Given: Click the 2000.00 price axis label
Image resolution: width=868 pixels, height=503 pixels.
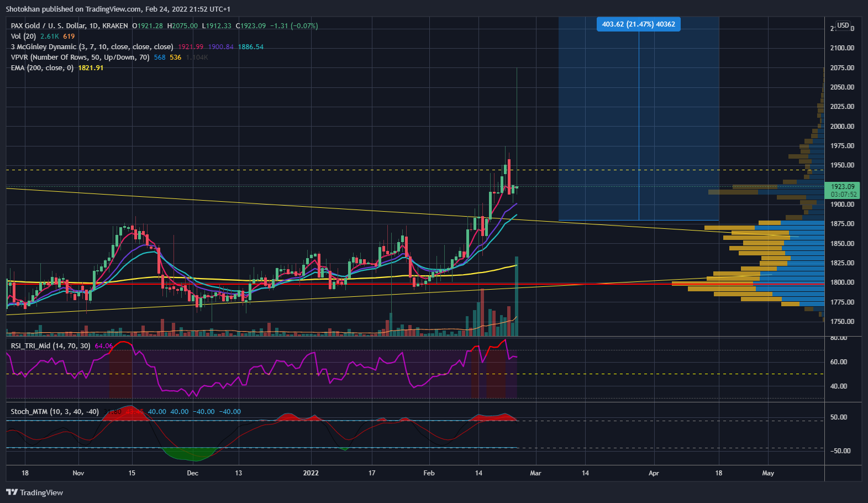Looking at the screenshot, I should point(842,127).
